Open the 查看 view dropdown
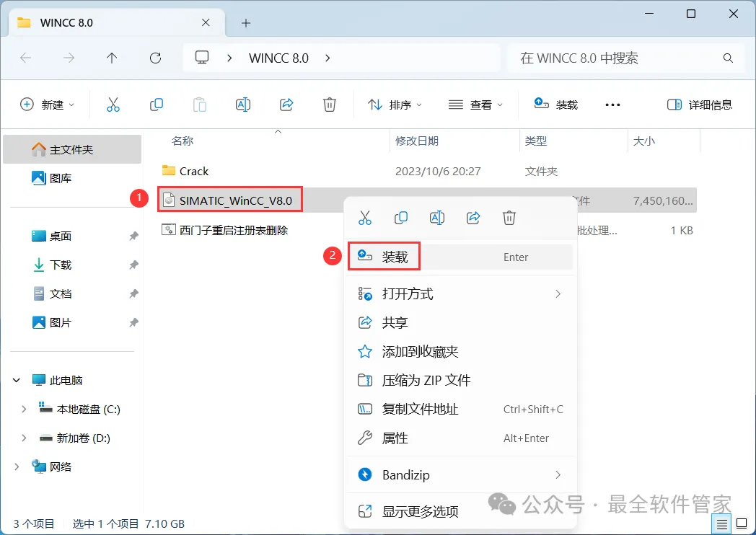The image size is (756, 535). point(475,105)
